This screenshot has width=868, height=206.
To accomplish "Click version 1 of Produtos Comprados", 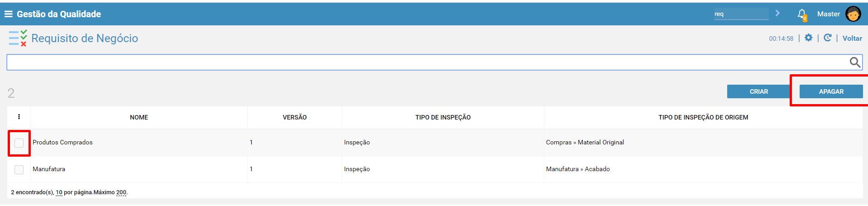I will (x=251, y=142).
